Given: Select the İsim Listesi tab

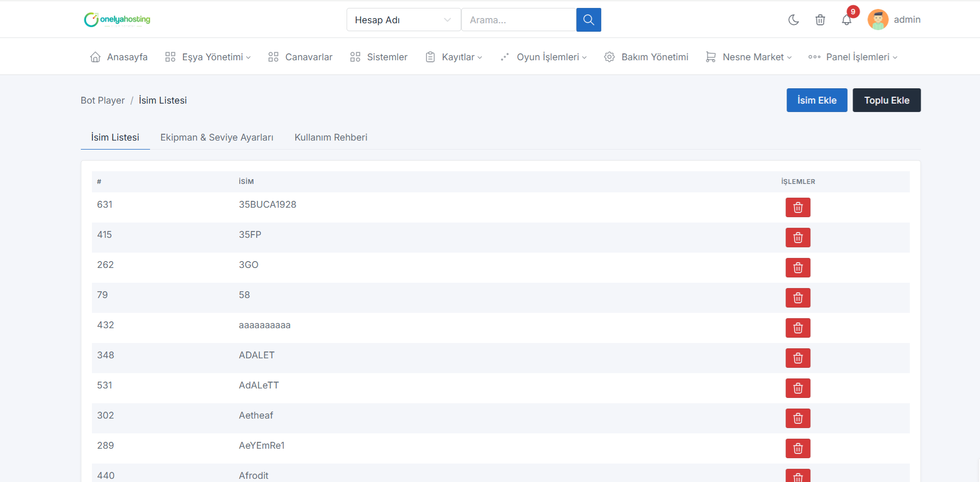Looking at the screenshot, I should tap(115, 137).
